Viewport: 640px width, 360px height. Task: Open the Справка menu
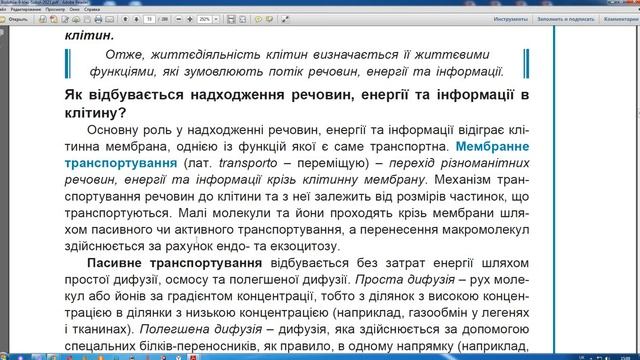[x=92, y=9]
